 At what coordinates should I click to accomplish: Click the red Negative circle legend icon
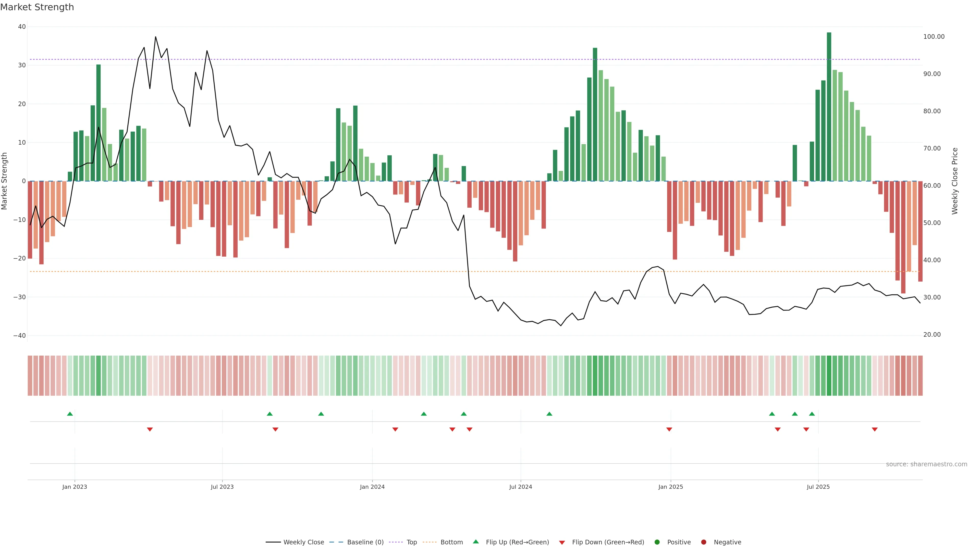pyautogui.click(x=703, y=542)
